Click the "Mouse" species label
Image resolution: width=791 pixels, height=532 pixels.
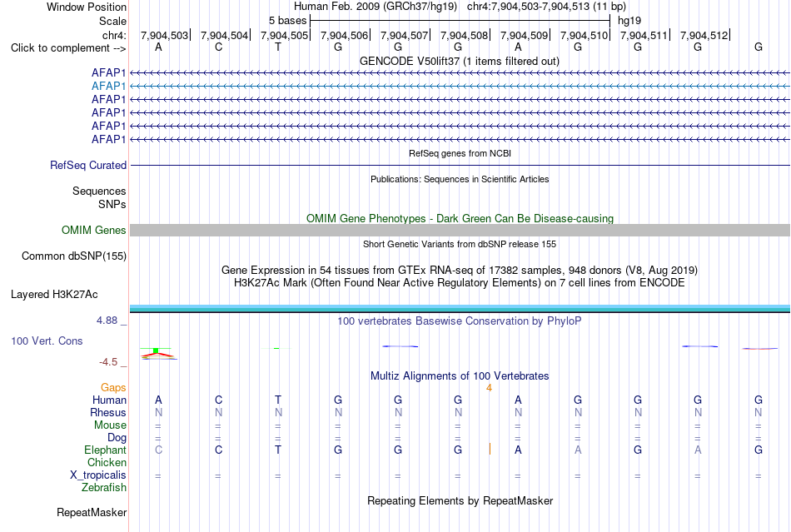[x=110, y=425]
